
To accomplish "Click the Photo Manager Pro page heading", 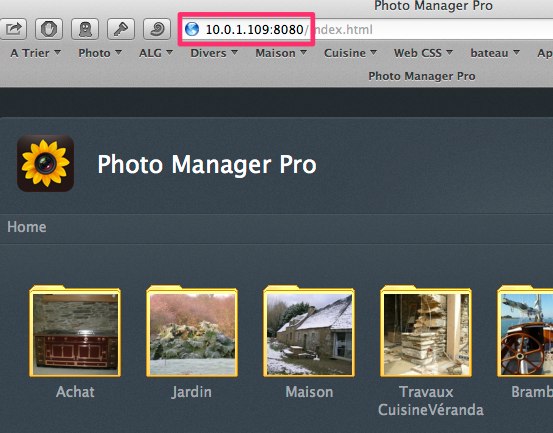I will [x=207, y=164].
